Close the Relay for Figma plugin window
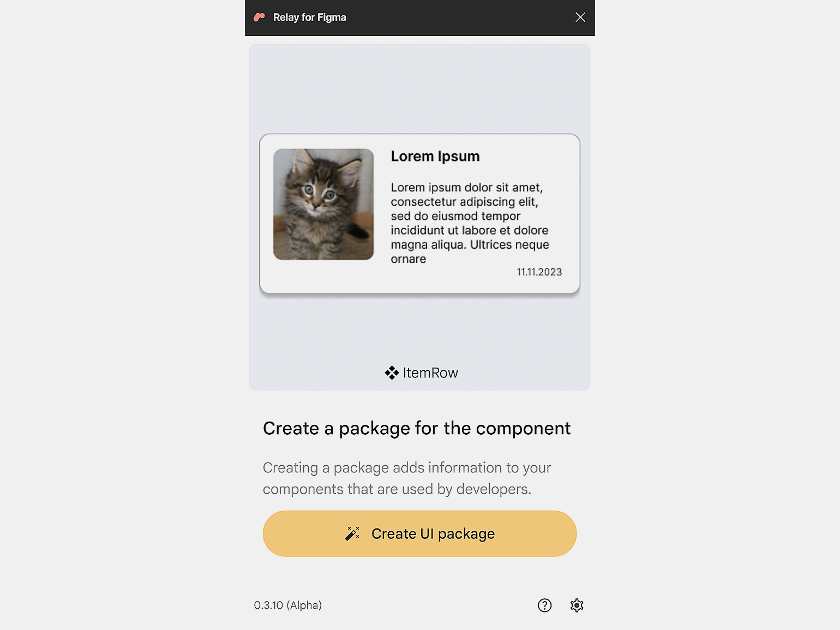 pyautogui.click(x=580, y=17)
